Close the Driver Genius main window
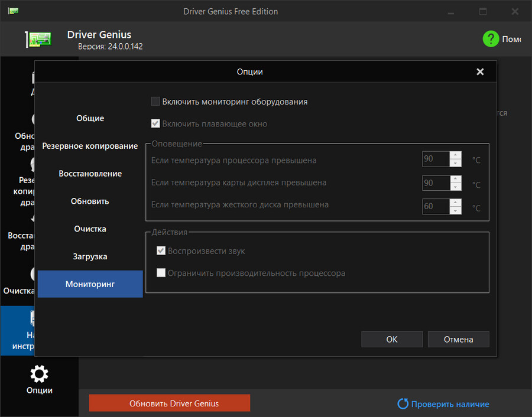The width and height of the screenshot is (532, 417). click(515, 12)
